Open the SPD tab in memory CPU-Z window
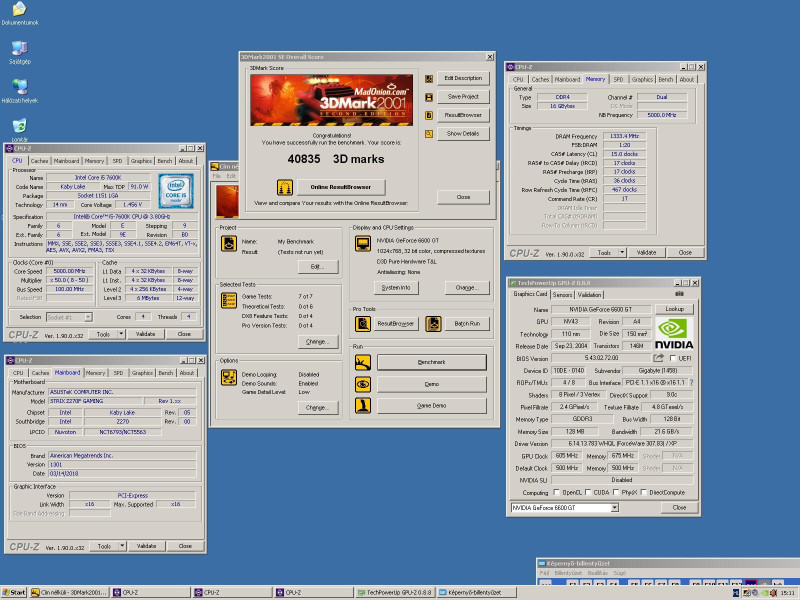This screenshot has height=600, width=800. tap(618, 79)
